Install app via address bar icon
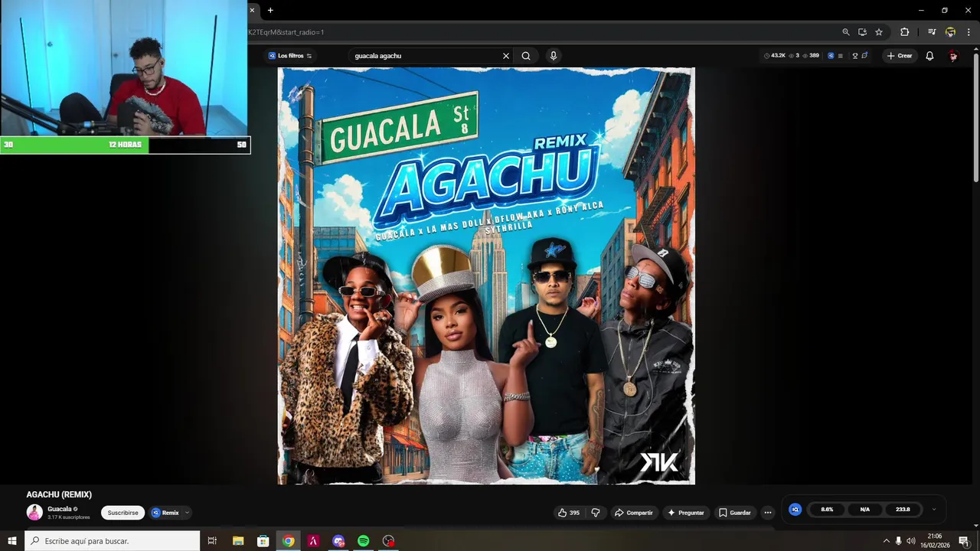 tap(862, 32)
